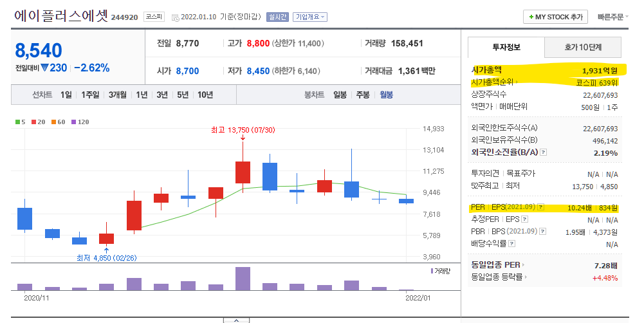Click 코스피 639위 ranking value
Viewport: 644px width, 323px height.
[597, 83]
